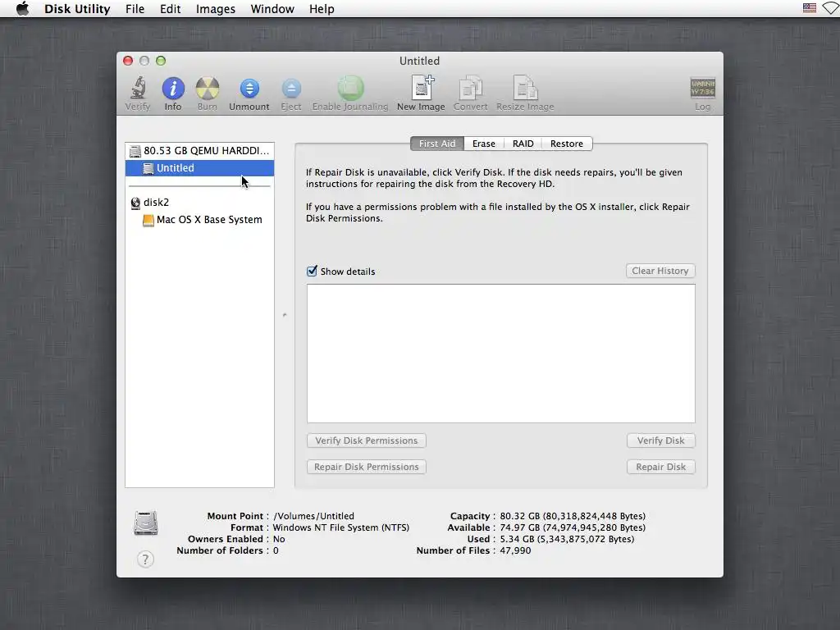The height and width of the screenshot is (630, 840).
Task: Click the /Volumes/Untitled mount point path
Action: 314,516
